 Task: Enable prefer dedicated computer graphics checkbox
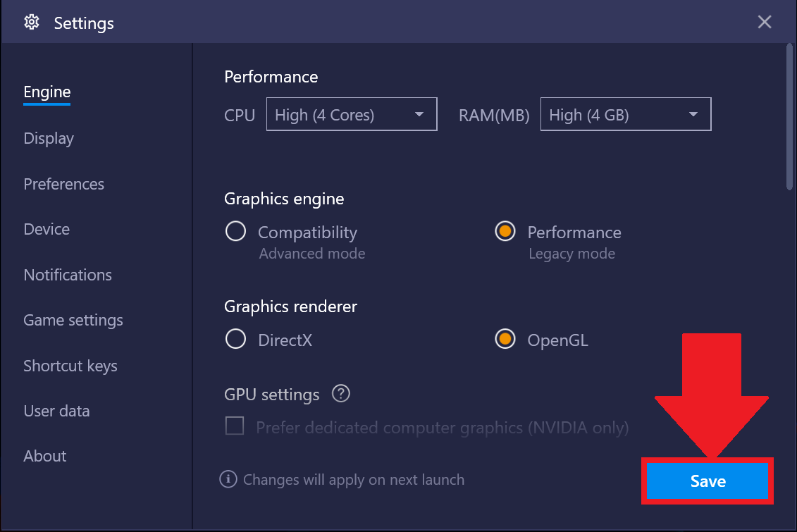click(x=235, y=426)
